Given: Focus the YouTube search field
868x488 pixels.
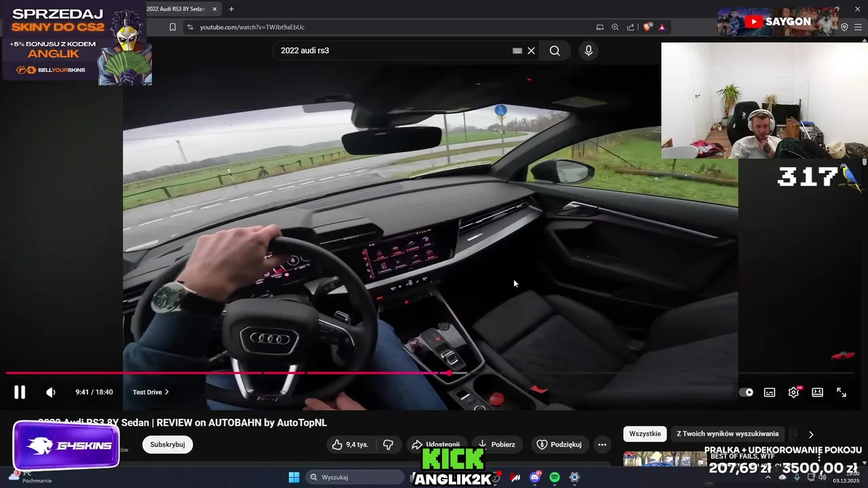Looking at the screenshot, I should 393,51.
